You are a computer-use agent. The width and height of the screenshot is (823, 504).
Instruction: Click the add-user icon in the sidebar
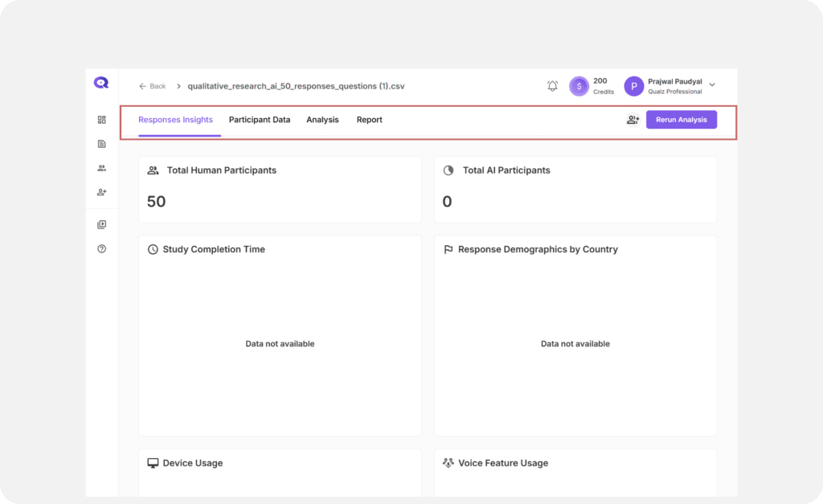[102, 192]
